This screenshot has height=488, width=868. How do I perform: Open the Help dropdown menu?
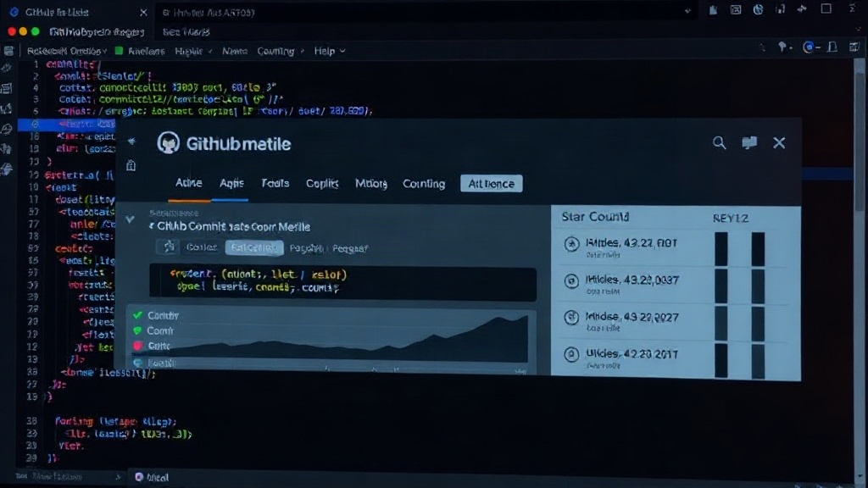(330, 51)
